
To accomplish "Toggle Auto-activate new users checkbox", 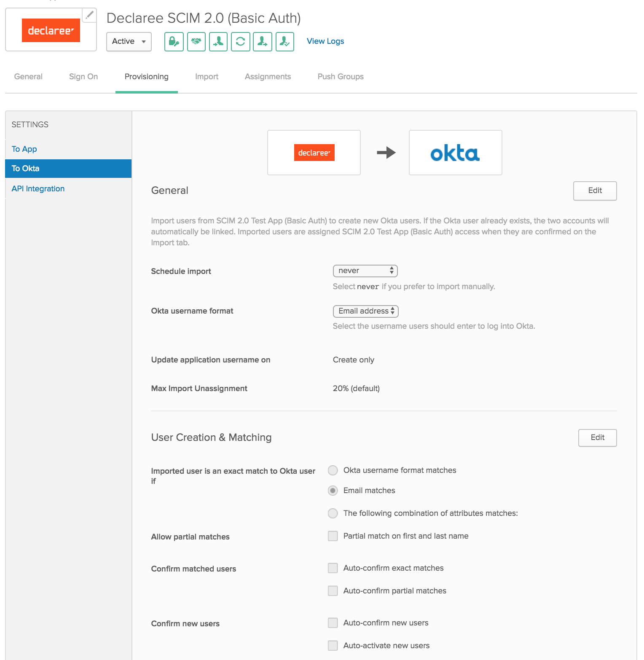I will pyautogui.click(x=333, y=646).
